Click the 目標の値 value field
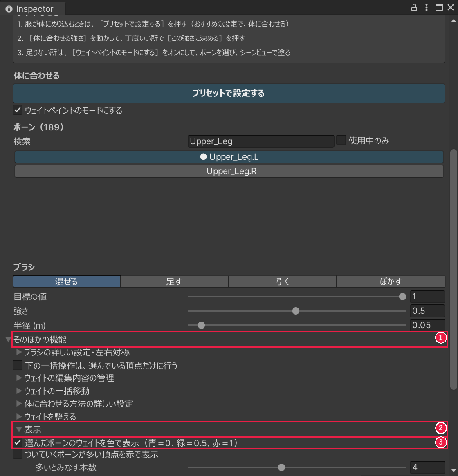This screenshot has height=476, width=458. tap(427, 297)
